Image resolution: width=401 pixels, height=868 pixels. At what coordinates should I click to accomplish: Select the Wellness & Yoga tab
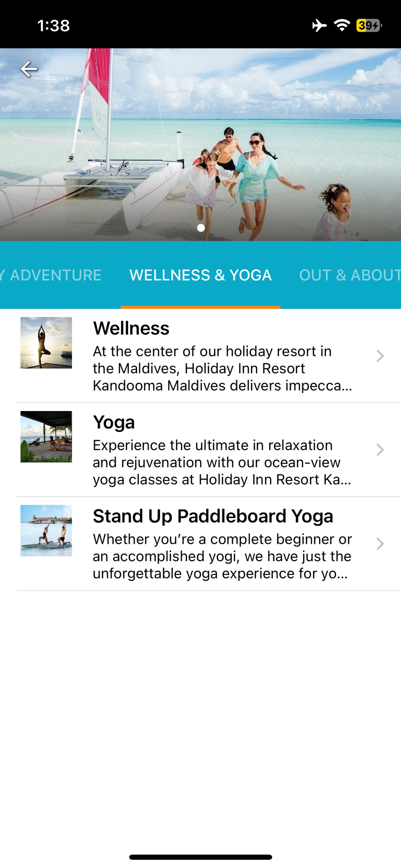pos(200,275)
